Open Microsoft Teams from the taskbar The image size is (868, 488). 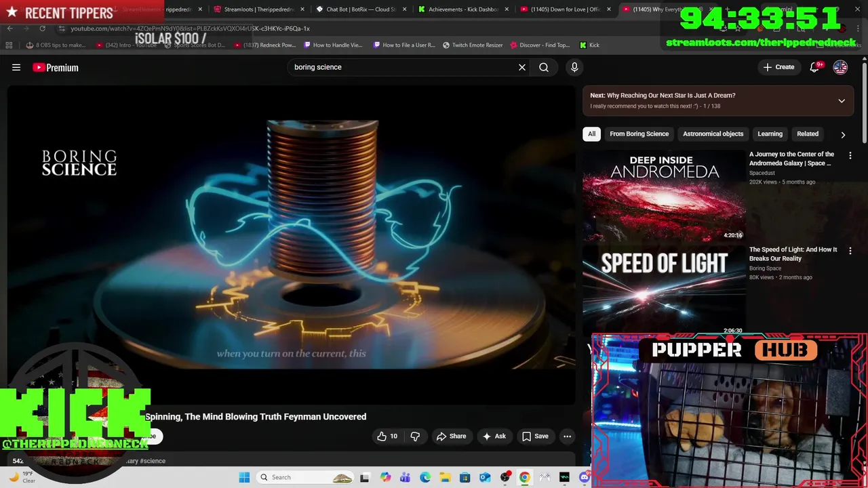[406, 477]
